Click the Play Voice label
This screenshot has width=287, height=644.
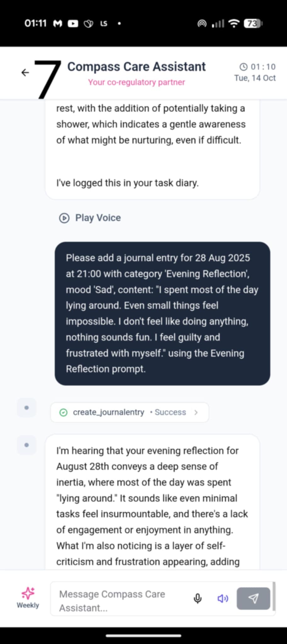point(98,218)
